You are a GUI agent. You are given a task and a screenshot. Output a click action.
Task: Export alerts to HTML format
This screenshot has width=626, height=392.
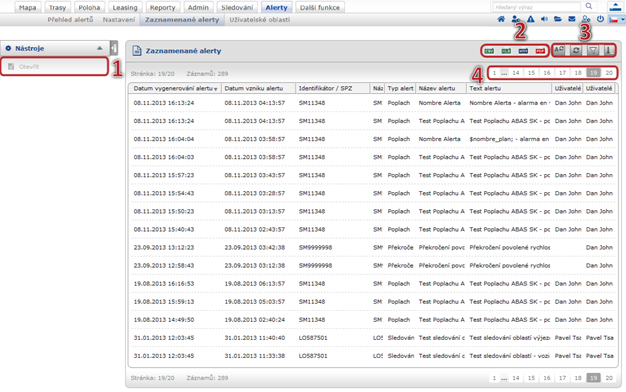click(x=523, y=51)
